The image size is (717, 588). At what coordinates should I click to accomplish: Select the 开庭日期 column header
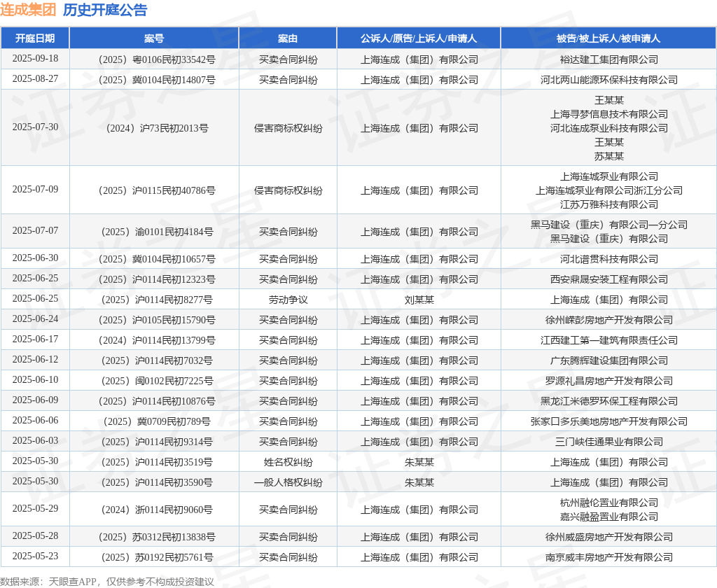coord(35,38)
